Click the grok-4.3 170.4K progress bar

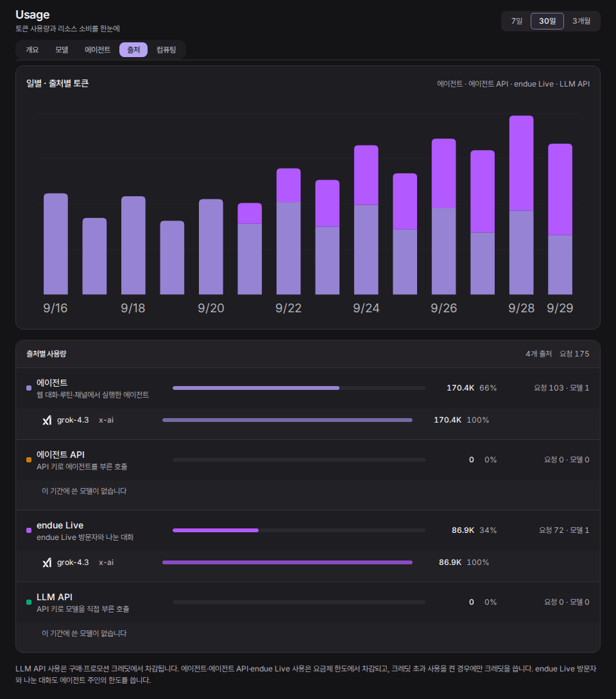tap(287, 420)
